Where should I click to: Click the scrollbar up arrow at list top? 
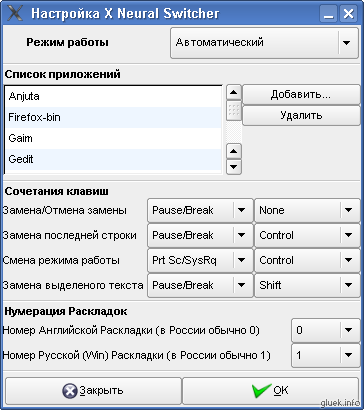click(234, 92)
